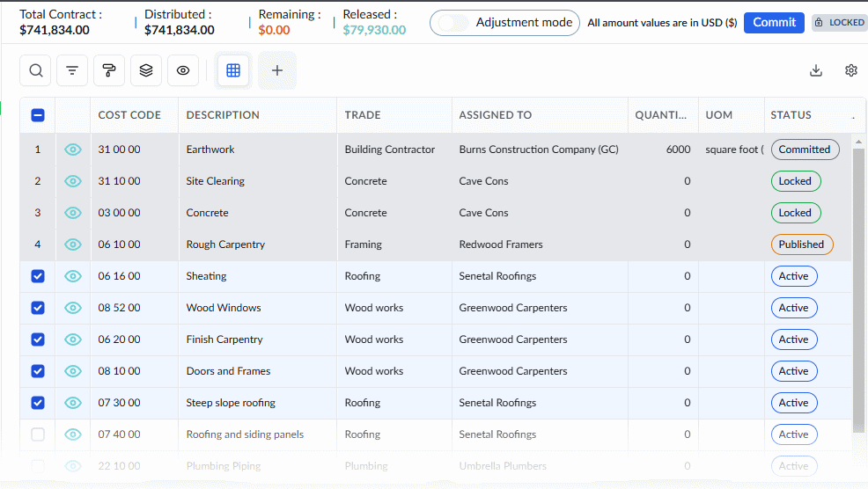This screenshot has height=489, width=868.
Task: Click the Released $79,930.00 amount
Action: [x=374, y=30]
